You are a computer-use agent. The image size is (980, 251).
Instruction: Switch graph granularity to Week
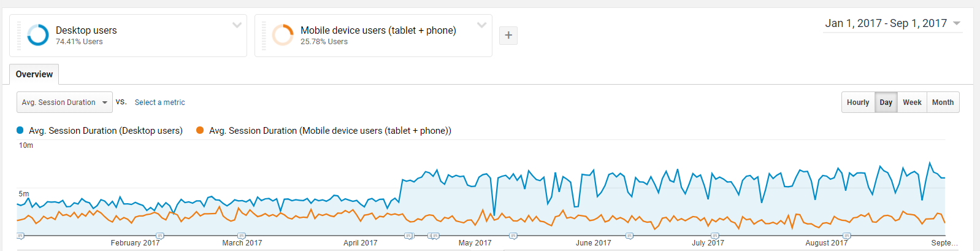pos(912,102)
